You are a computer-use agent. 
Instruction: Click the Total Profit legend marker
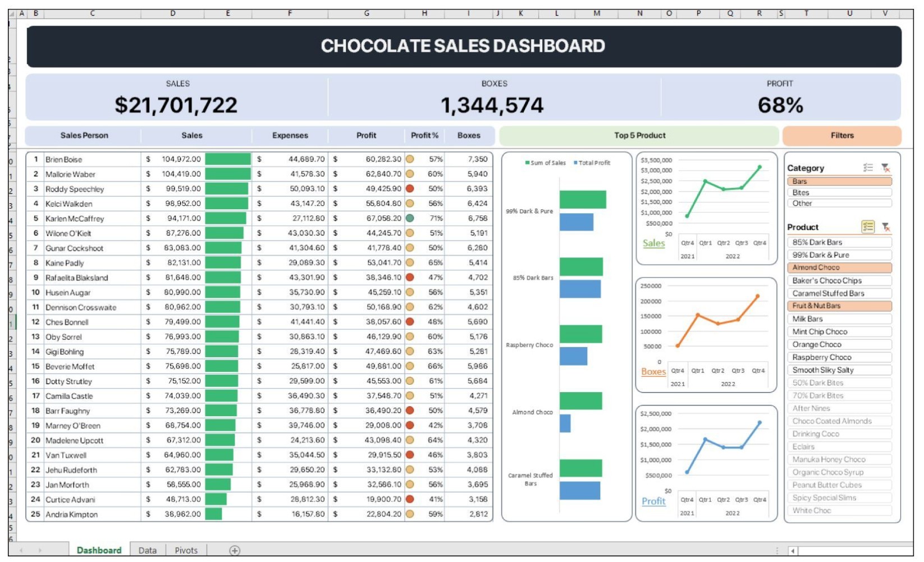(575, 163)
